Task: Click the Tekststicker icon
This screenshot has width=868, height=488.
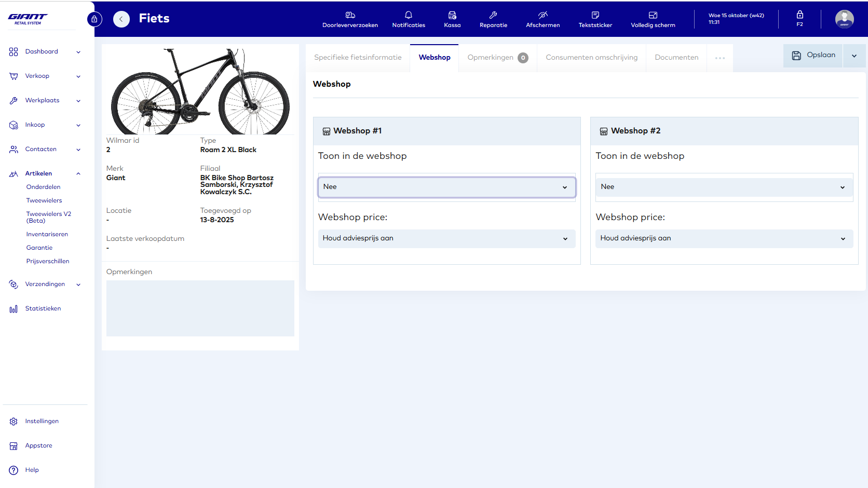Action: click(595, 16)
